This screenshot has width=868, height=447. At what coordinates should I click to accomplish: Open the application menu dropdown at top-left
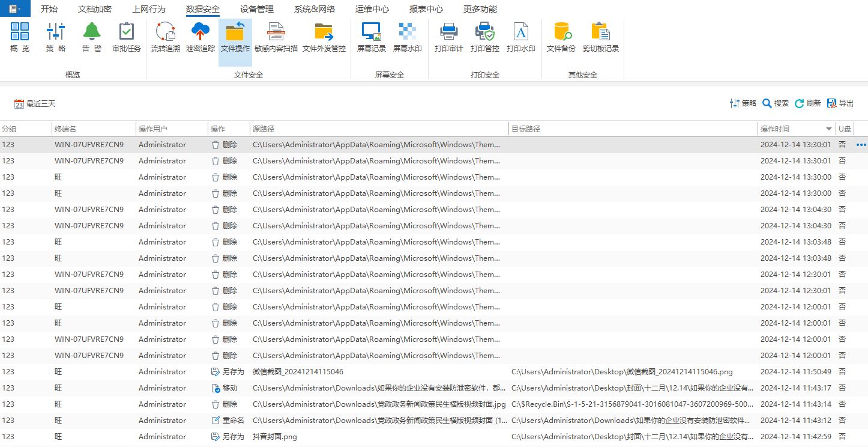pos(15,9)
